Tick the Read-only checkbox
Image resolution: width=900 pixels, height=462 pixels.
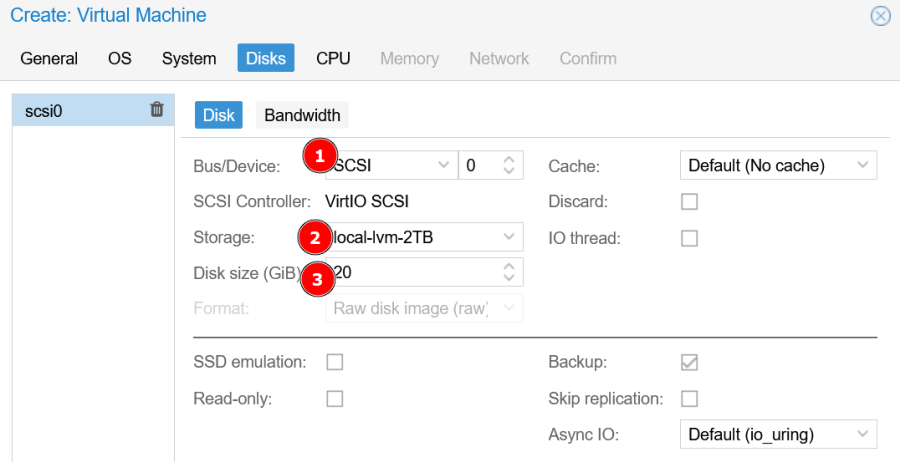click(335, 398)
